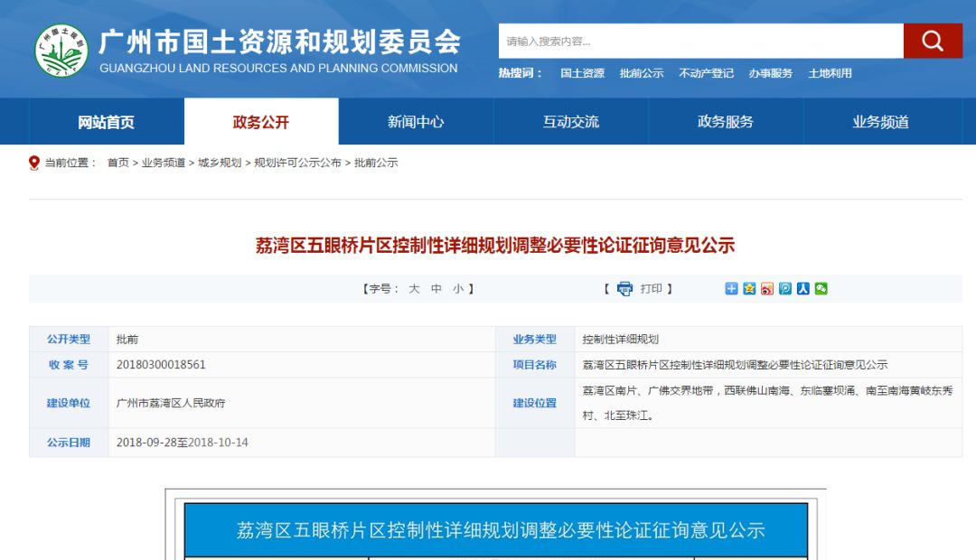Screen dimensions: 976x560
Task: Click hot keyword 国土资源
Action: [x=583, y=73]
